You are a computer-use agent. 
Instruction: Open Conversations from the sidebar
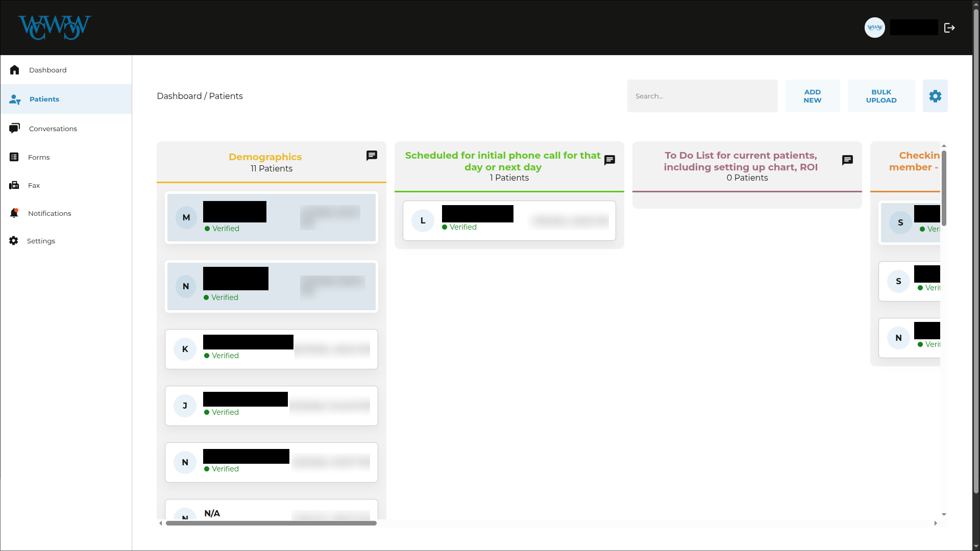53,129
